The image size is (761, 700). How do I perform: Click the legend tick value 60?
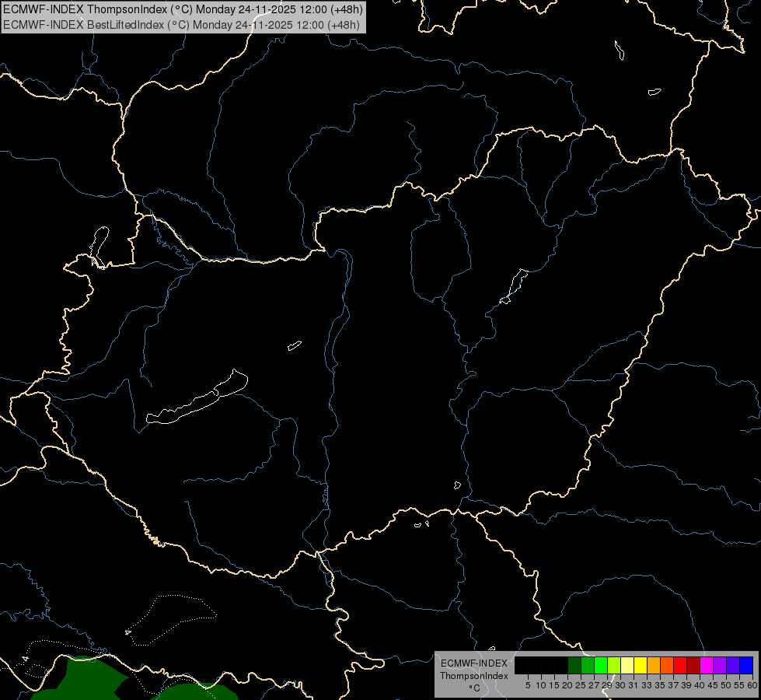click(752, 685)
